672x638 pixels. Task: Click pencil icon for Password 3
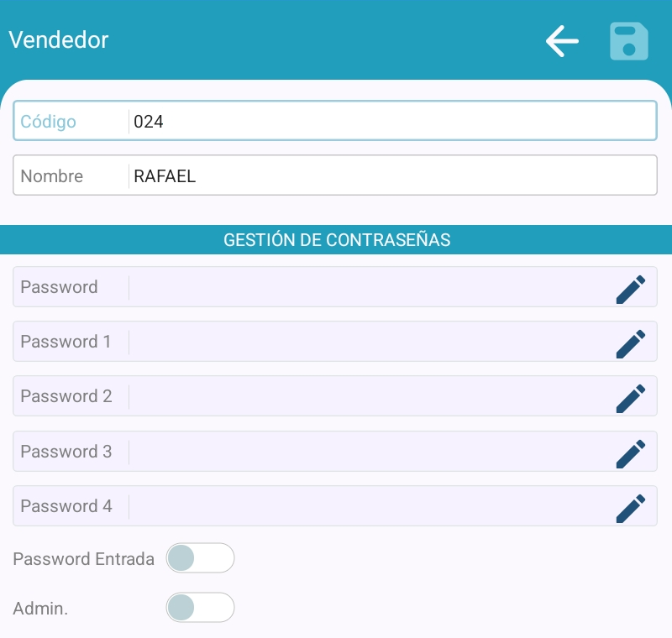(x=631, y=452)
